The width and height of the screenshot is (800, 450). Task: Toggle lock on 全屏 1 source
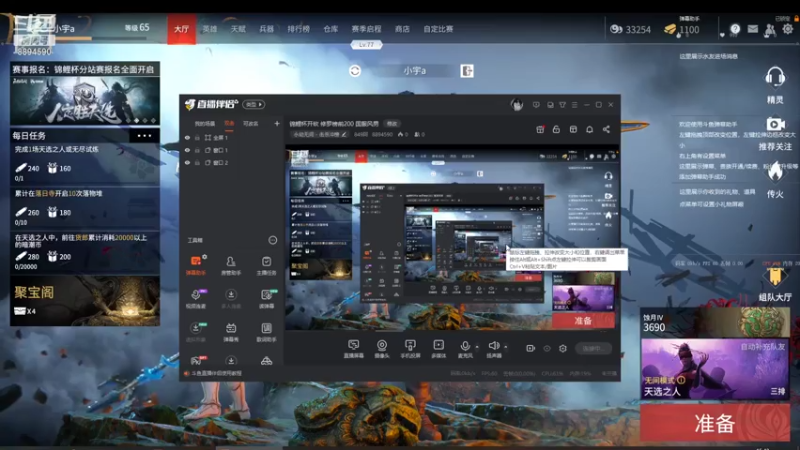click(197, 138)
